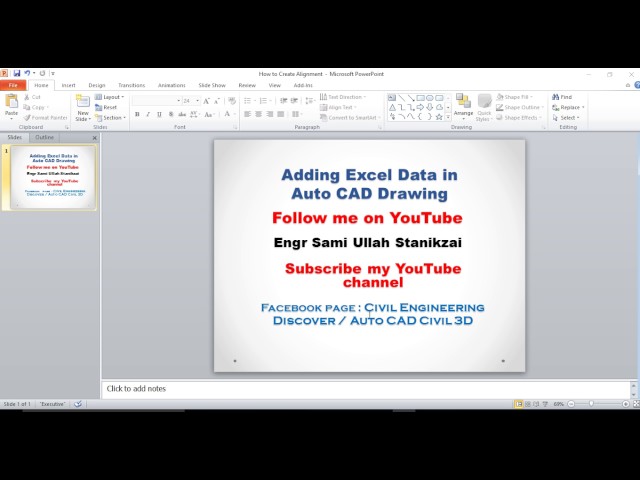Select the Text Box shape
Image resolution: width=640 pixels, height=480 pixels.
point(392,98)
